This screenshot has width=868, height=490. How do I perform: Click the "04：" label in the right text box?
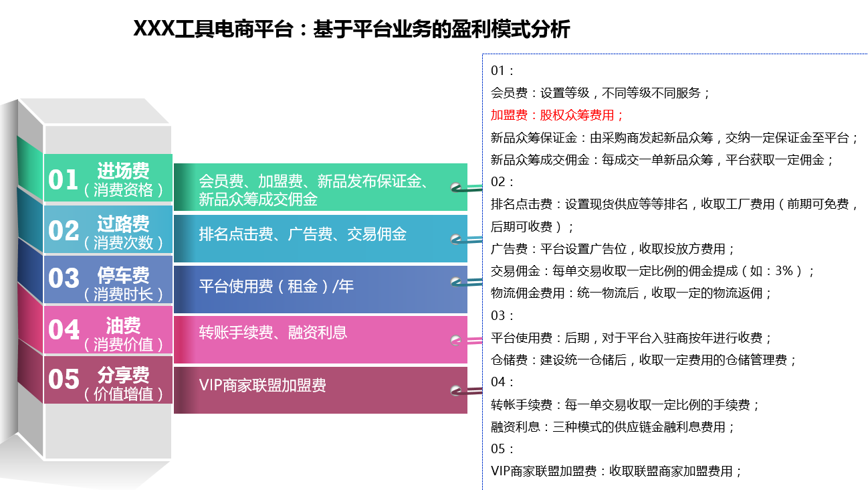click(x=502, y=382)
